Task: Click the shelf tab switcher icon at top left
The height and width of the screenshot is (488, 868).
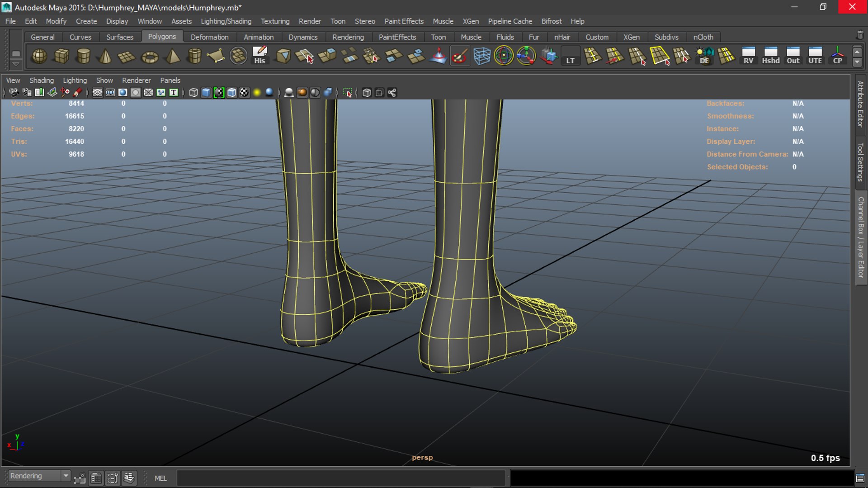Action: point(16,54)
